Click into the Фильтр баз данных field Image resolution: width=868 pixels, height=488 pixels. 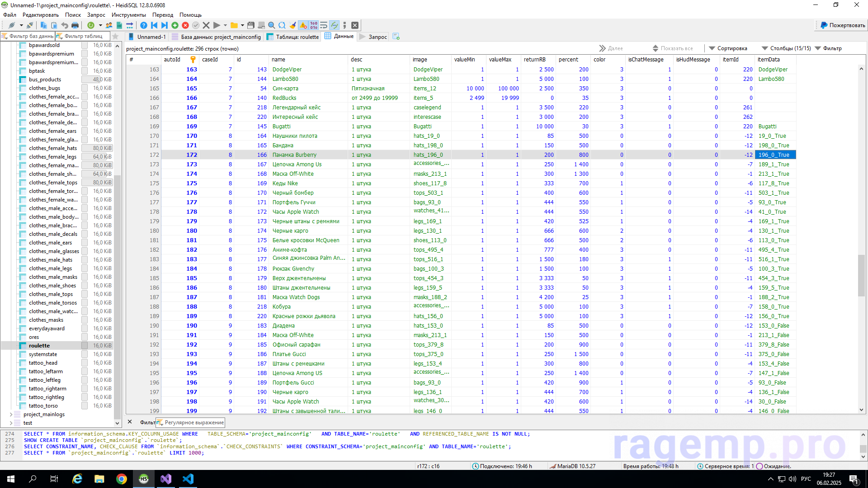tap(31, 36)
